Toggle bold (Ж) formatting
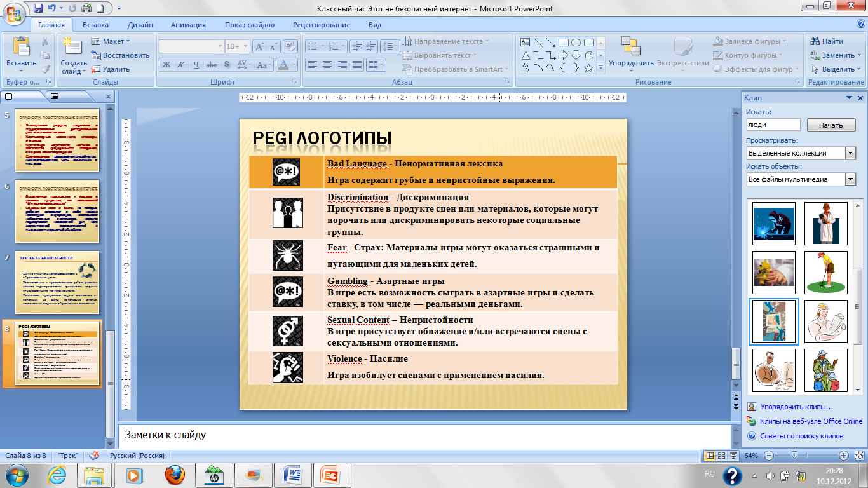This screenshot has width=868, height=488. [x=166, y=65]
